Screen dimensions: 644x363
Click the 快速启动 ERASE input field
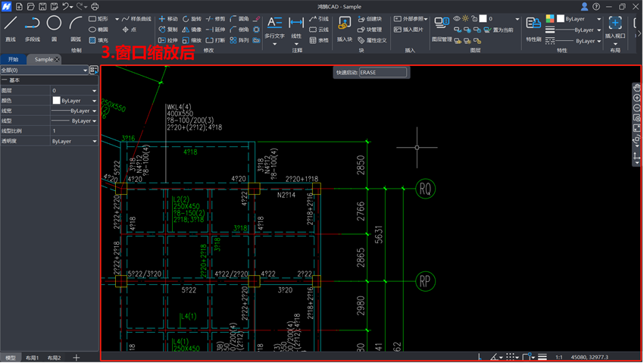383,73
